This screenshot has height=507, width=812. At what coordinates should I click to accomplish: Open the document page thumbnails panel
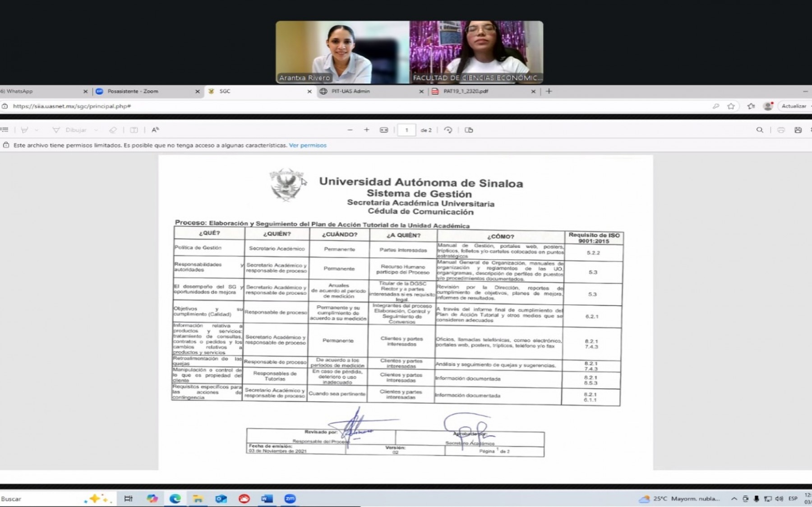5,130
